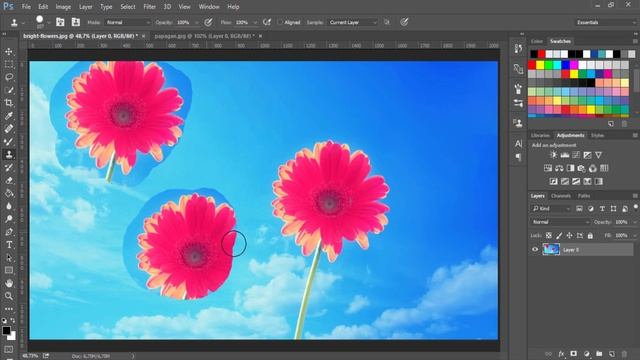The image size is (640, 360).
Task: Select the Brush tool in the toolbox
Action: (x=9, y=141)
